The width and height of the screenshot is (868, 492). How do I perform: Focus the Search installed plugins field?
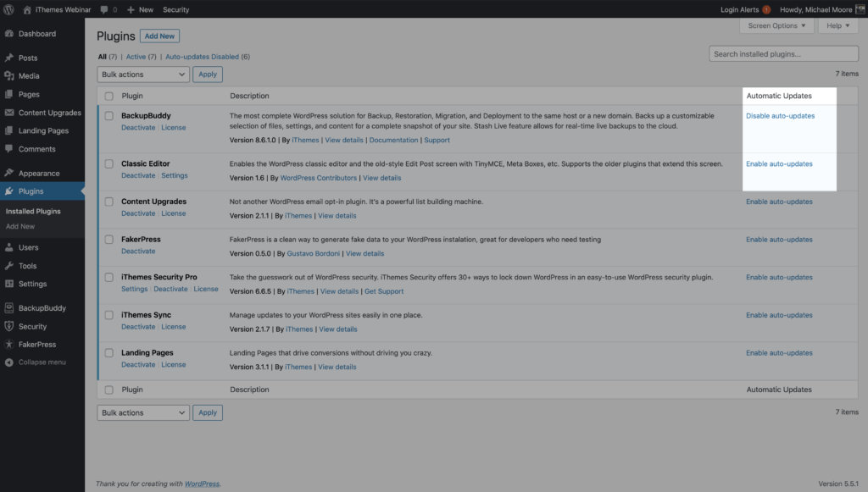coord(783,53)
